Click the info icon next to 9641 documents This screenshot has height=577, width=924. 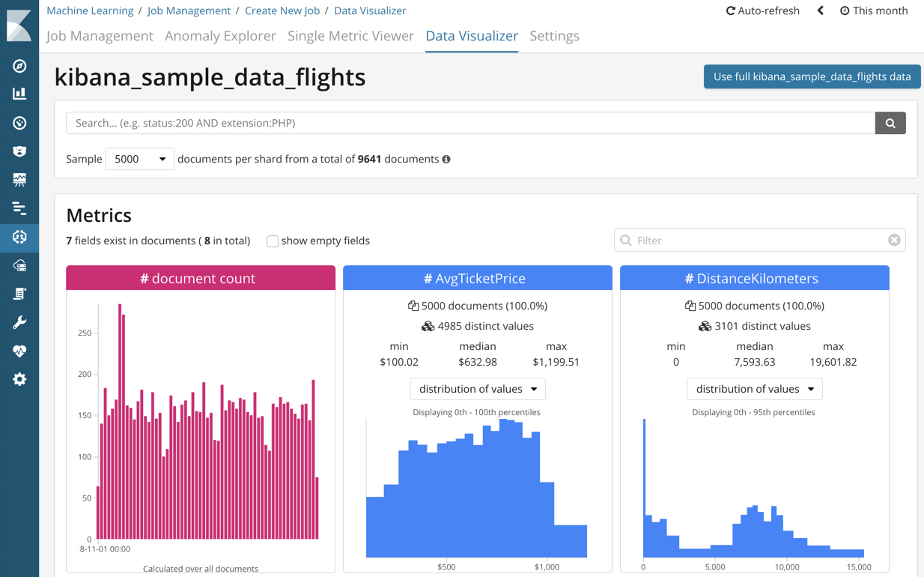446,159
